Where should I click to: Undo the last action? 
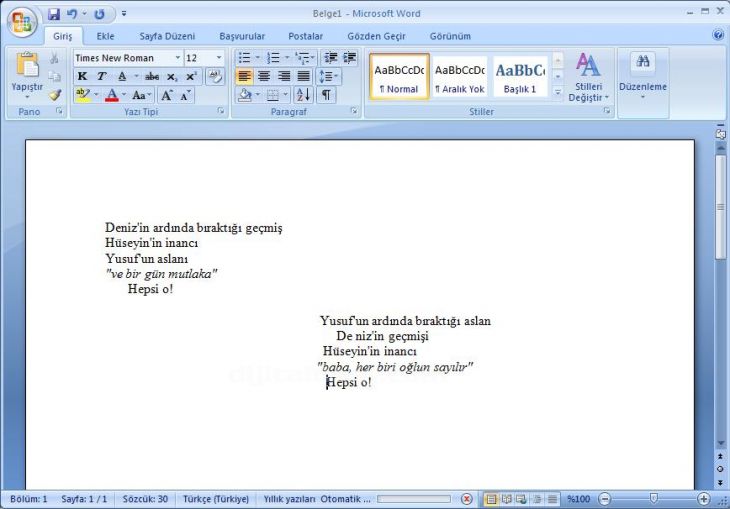[72, 14]
